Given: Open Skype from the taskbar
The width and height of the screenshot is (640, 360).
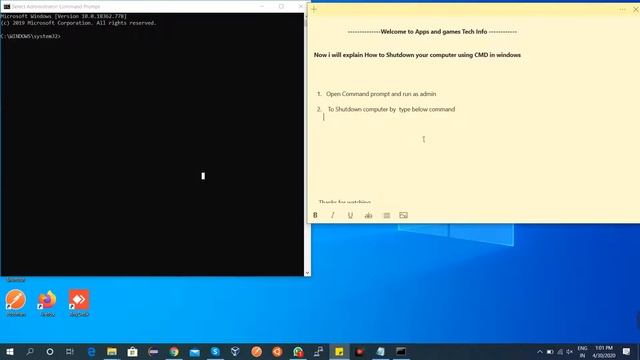Looking at the screenshot, I should (215, 351).
